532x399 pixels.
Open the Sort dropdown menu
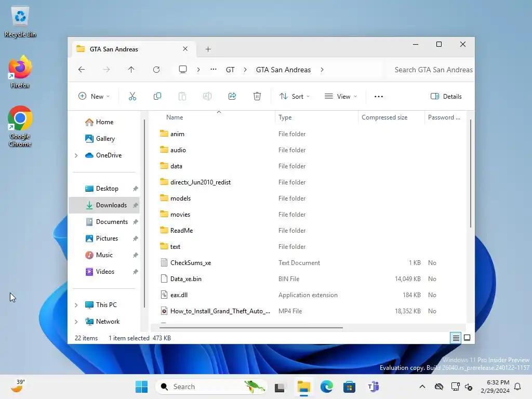click(x=295, y=96)
